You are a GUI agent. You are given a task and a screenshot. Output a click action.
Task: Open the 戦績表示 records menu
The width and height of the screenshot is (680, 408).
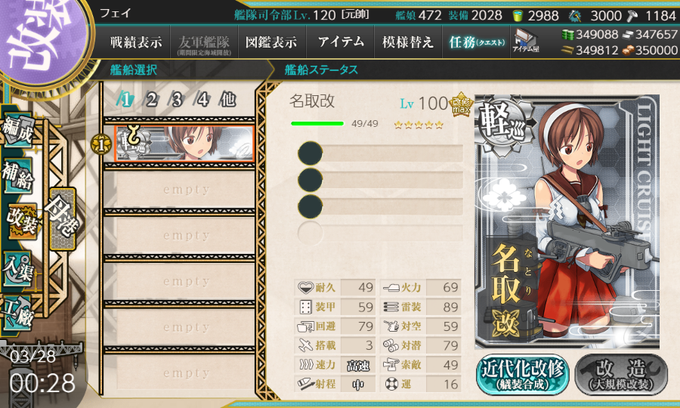pos(136,42)
